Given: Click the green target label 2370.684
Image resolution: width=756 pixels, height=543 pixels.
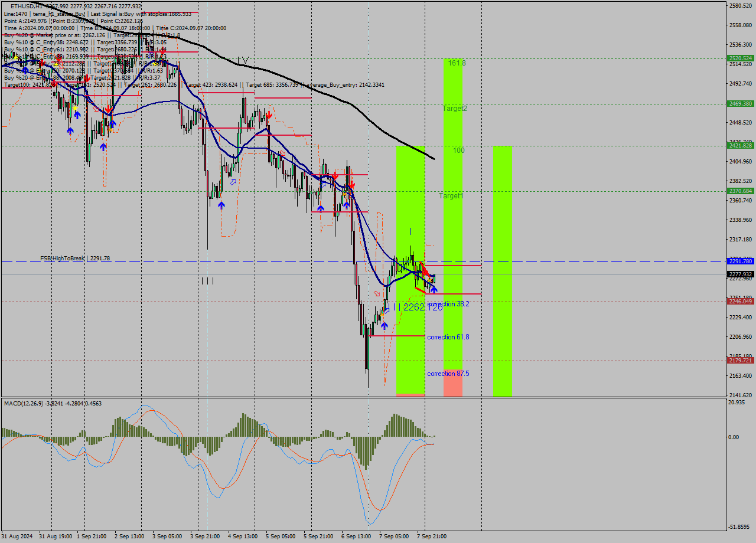Looking at the screenshot, I should pos(739,191).
